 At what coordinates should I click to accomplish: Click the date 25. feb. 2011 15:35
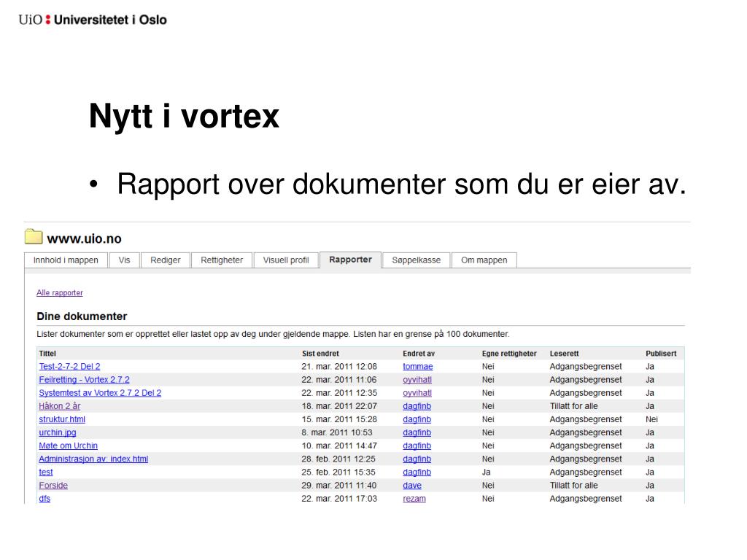coord(338,472)
